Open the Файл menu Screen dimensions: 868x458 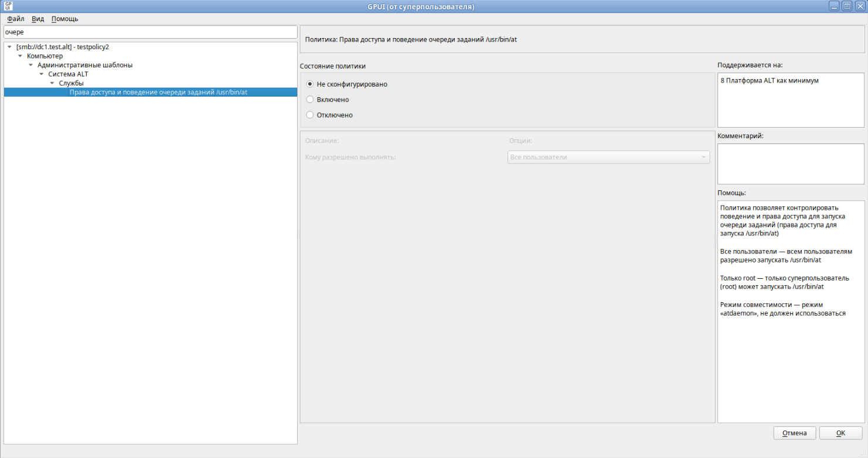16,19
